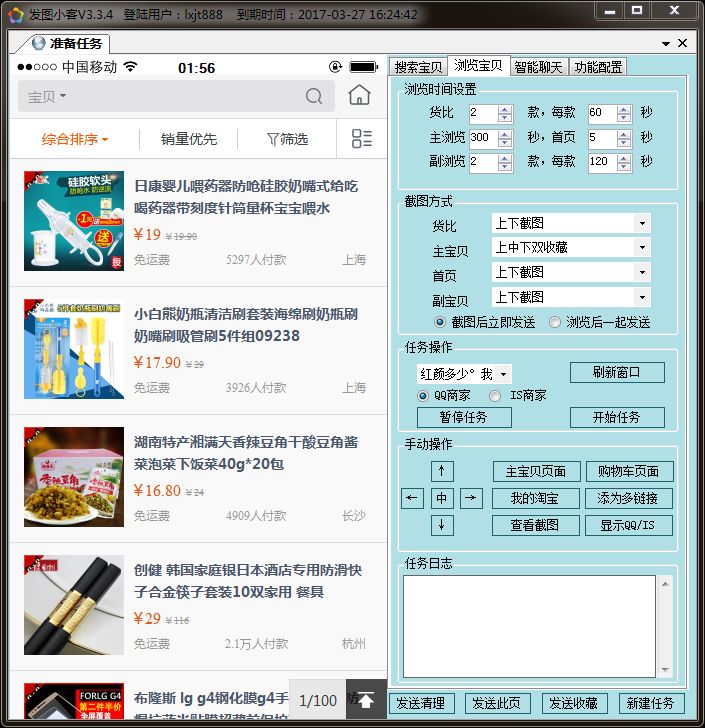Viewport: 705px width, 728px height.
Task: Expand the 综合排序 sort dropdown
Action: click(x=74, y=139)
